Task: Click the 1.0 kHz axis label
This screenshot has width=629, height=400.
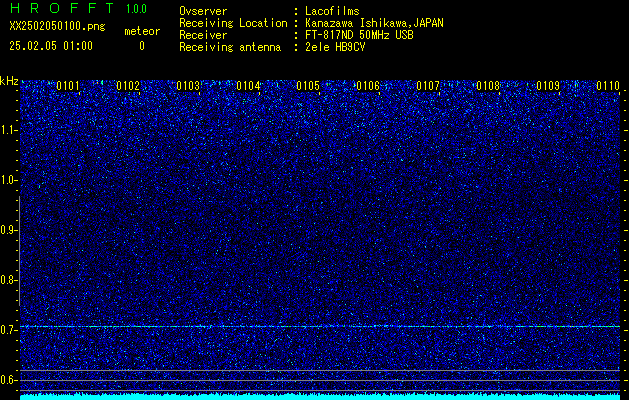Action: (8, 180)
